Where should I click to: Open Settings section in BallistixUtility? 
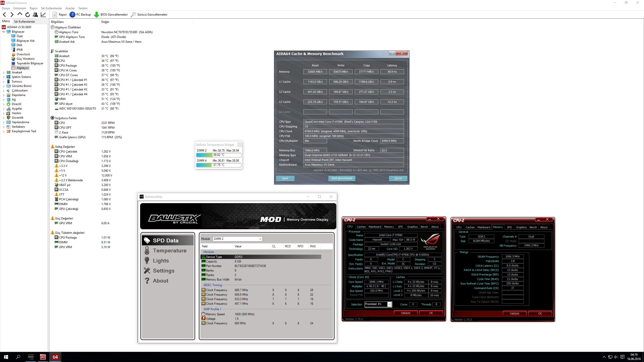168,271
